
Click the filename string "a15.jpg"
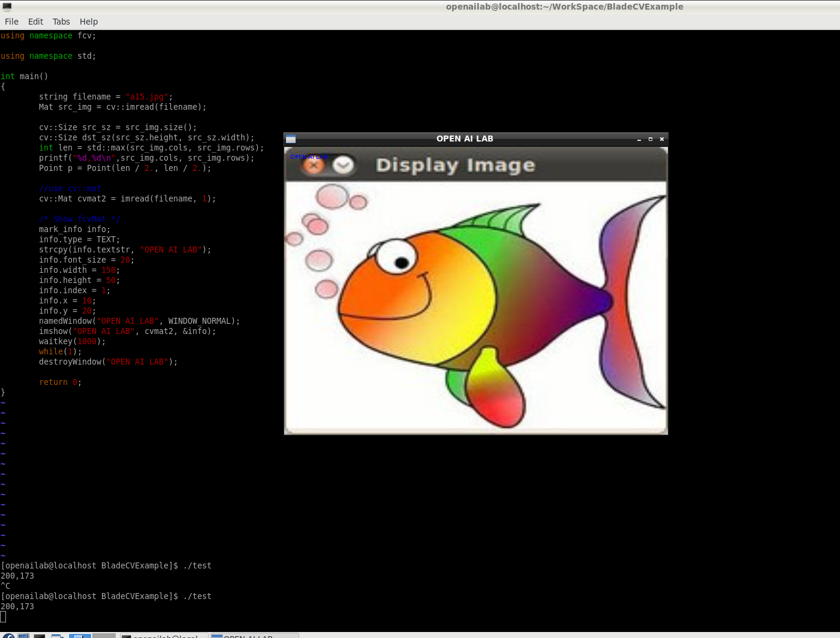coord(147,97)
